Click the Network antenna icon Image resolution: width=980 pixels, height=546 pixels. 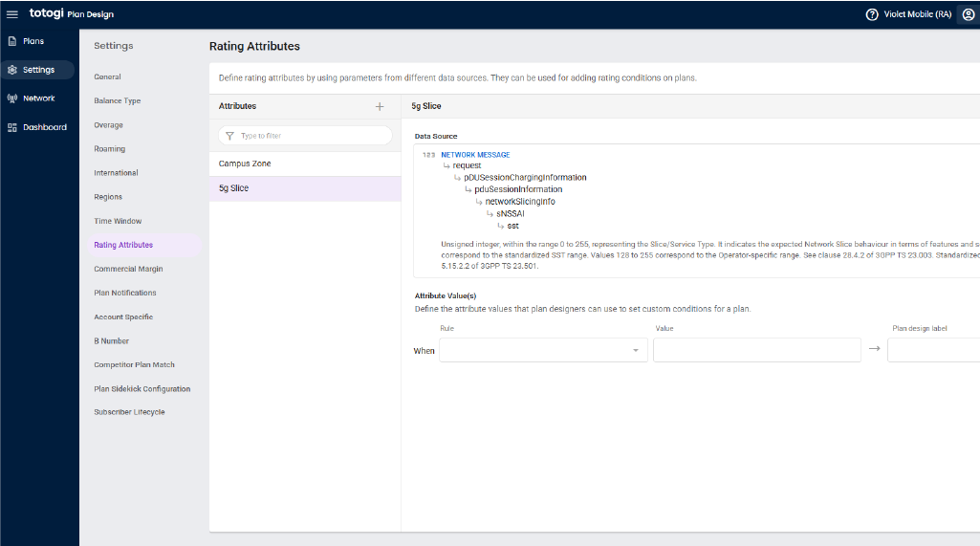(x=11, y=98)
